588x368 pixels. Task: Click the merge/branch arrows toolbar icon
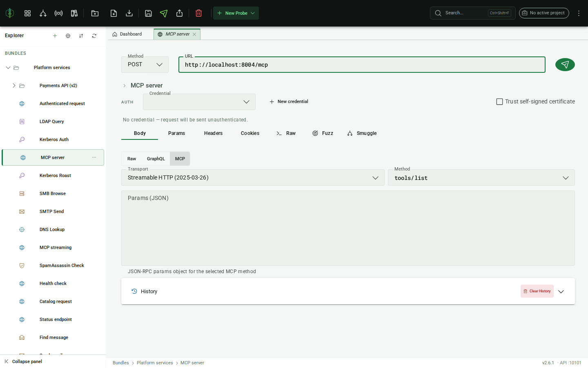pos(43,13)
